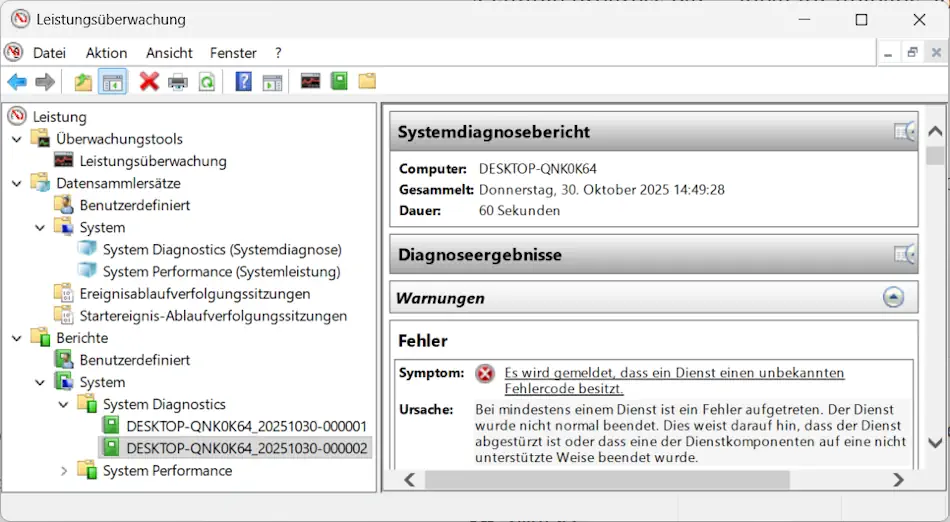Minimize the inner MDI child window

point(888,53)
